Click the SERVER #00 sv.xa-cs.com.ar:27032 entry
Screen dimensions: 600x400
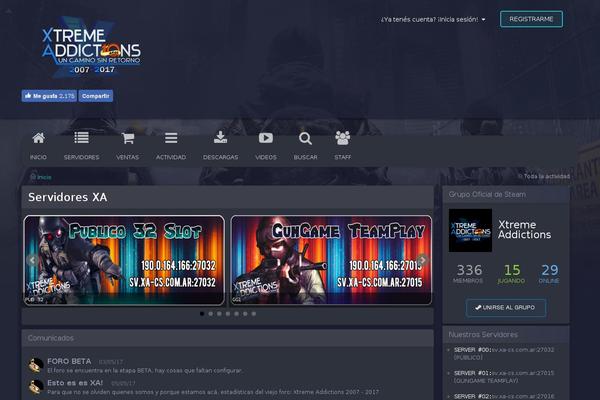(504, 353)
